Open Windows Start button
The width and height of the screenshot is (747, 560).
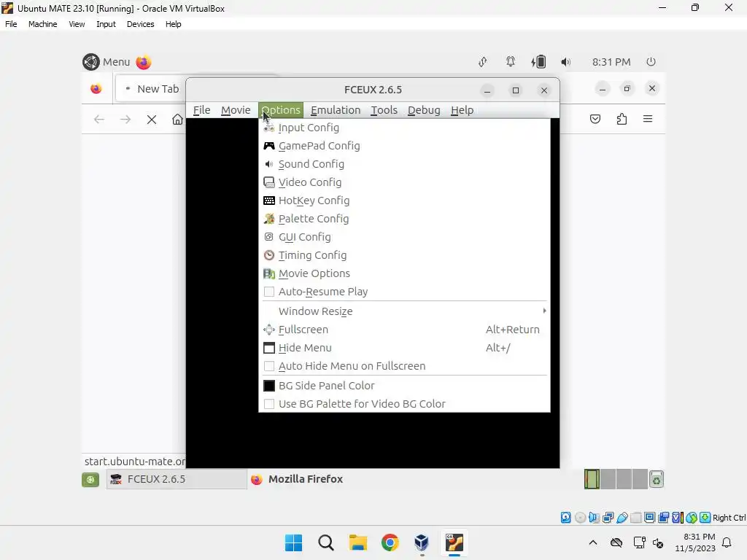click(x=293, y=542)
